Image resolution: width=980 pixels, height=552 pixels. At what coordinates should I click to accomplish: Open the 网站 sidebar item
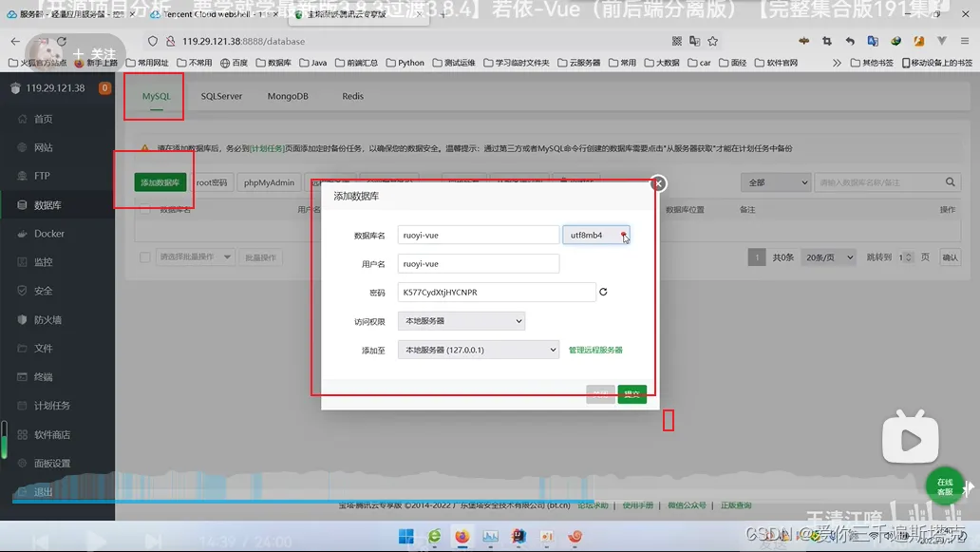[43, 147]
